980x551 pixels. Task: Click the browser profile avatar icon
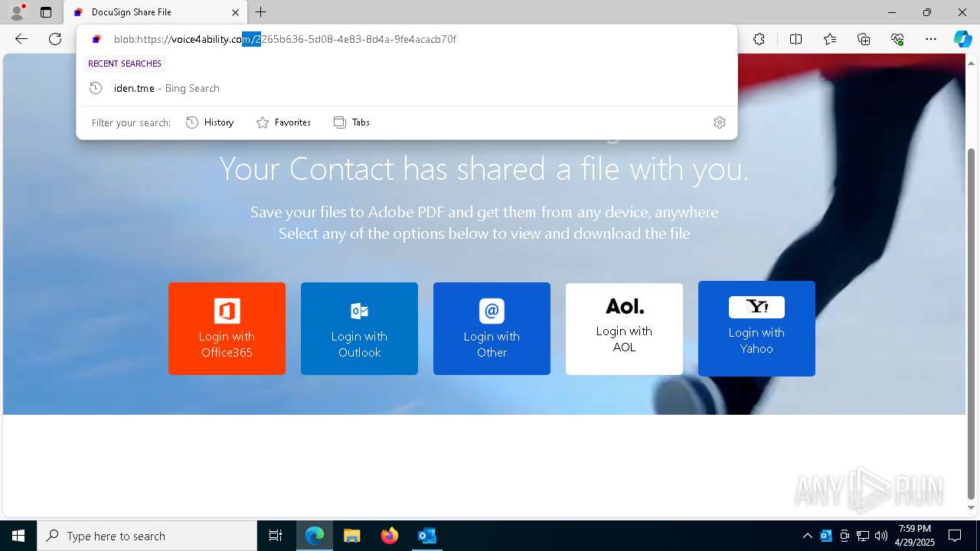[17, 12]
